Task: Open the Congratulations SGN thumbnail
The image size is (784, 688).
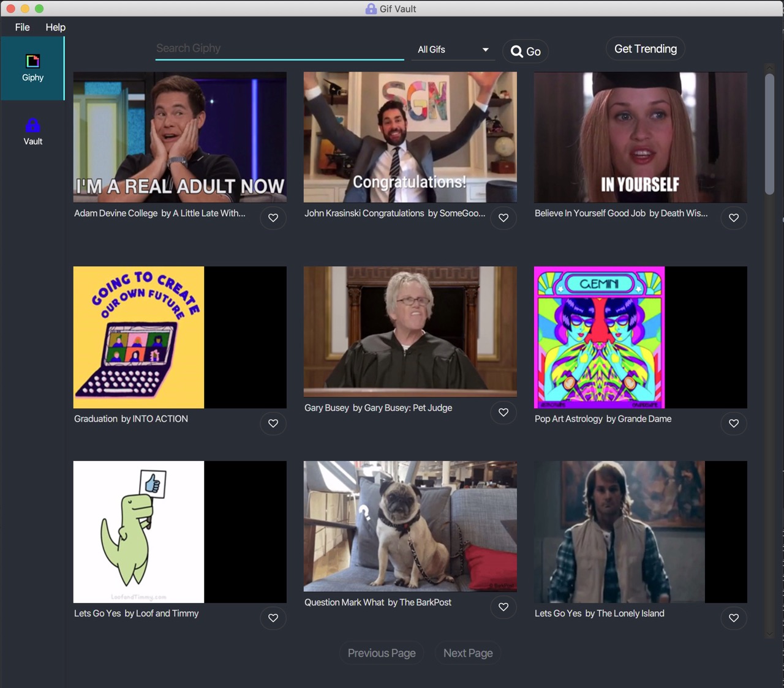Action: coord(410,137)
